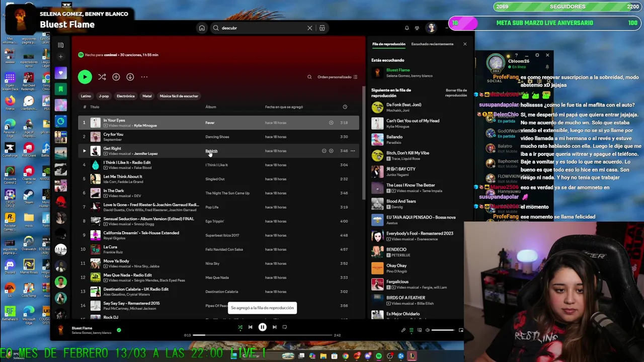The height and width of the screenshot is (362, 644).
Task: Open the Rebirth album link
Action: coord(211,151)
